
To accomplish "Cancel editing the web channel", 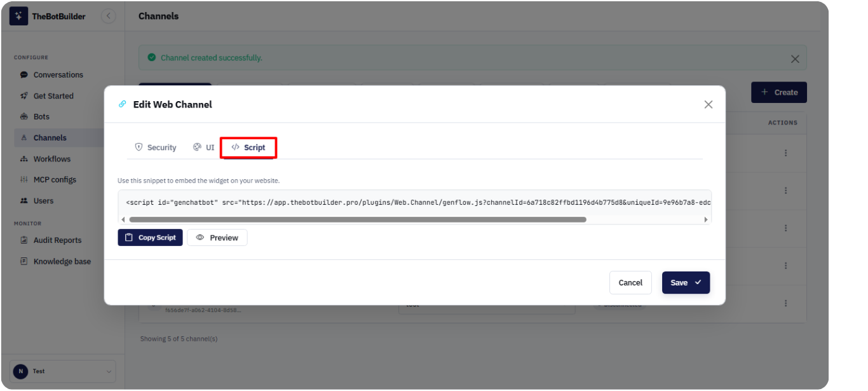I will point(630,283).
